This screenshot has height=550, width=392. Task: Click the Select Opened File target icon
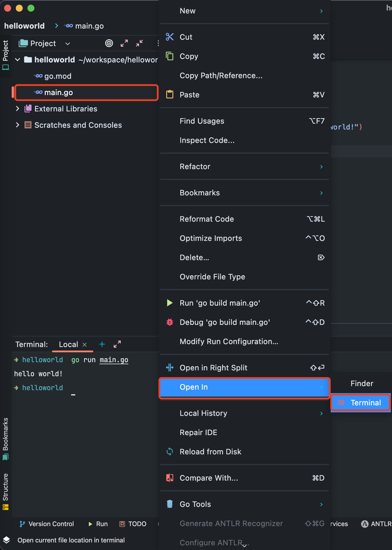point(109,43)
